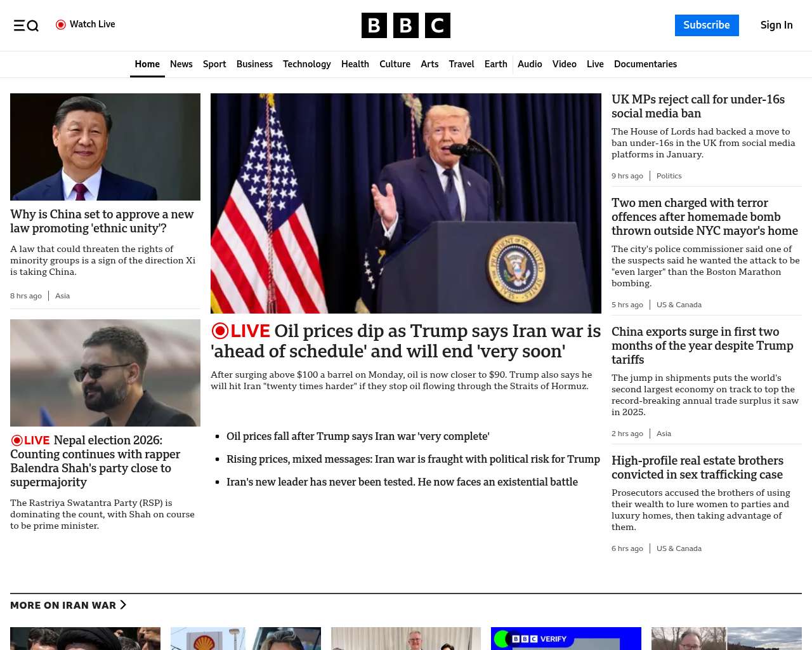Open the UK MPs under-16s social media story
812x650 pixels.
(698, 107)
